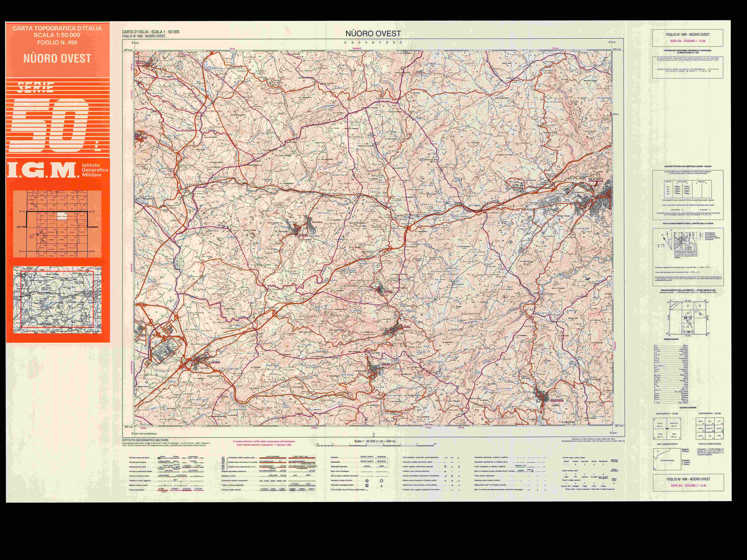The width and height of the screenshot is (747, 560).
Task: Open the Italy sheet index thumbnail on cover
Action: click(x=57, y=224)
